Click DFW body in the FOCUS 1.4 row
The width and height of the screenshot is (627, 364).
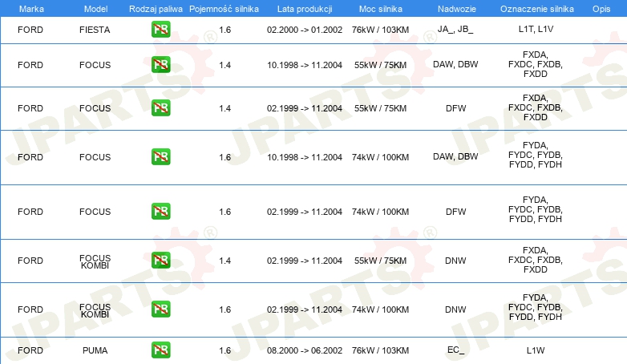click(456, 108)
